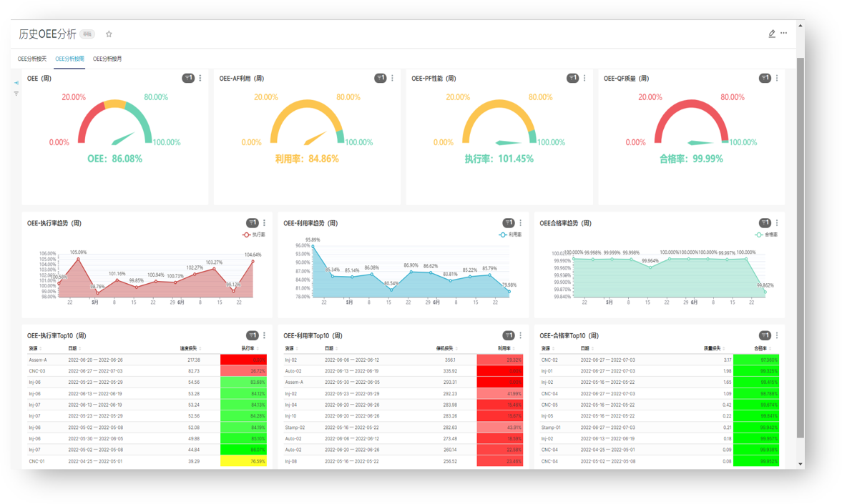
Task: Click filter badge on OEE-AF利用（周）card
Action: pyautogui.click(x=381, y=79)
